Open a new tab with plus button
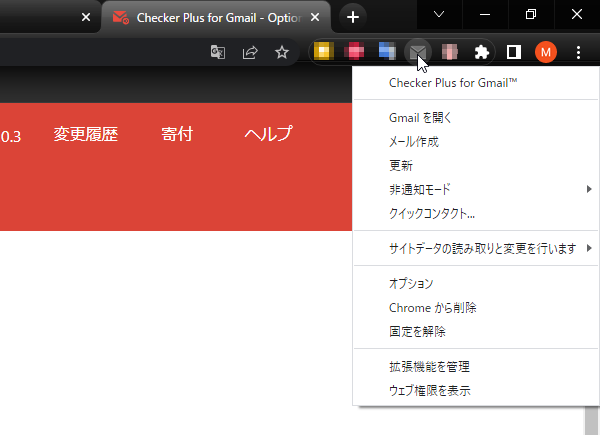The height and width of the screenshot is (435, 600). point(352,17)
